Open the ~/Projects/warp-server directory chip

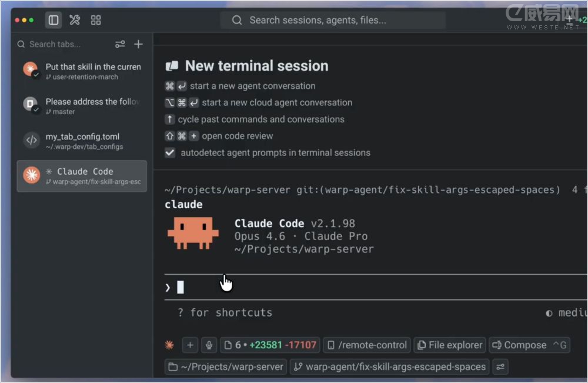tap(226, 367)
